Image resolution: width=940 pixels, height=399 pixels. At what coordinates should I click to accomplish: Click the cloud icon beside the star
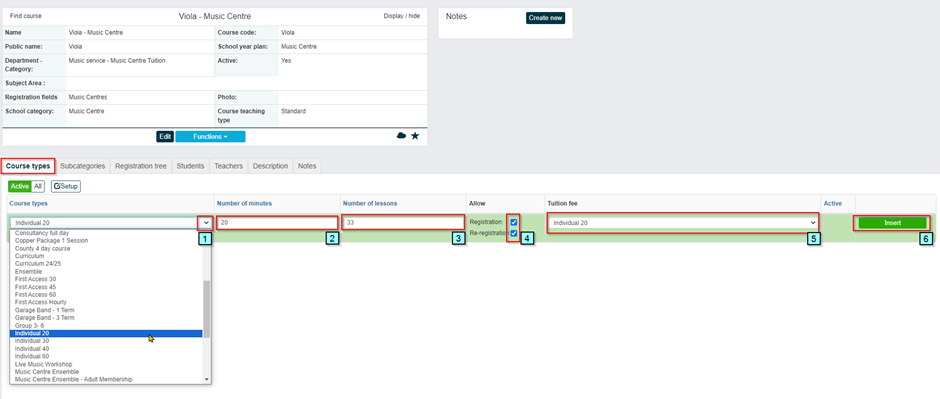tap(402, 136)
